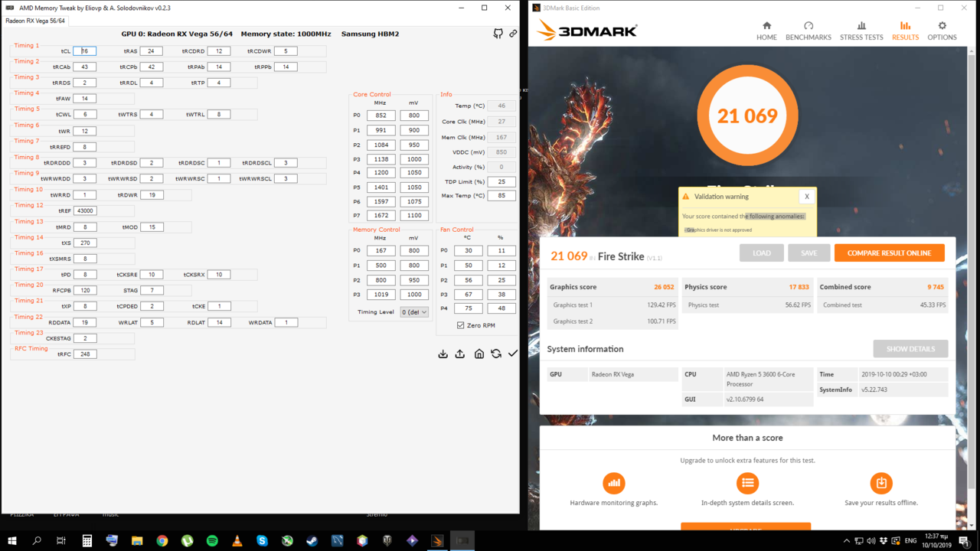
Task: Open the notification center icon
Action: tap(964, 541)
